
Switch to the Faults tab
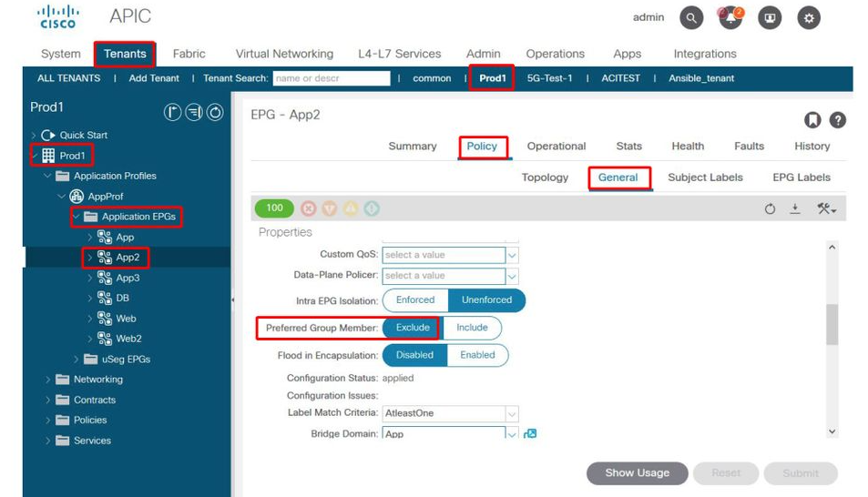pyautogui.click(x=749, y=147)
